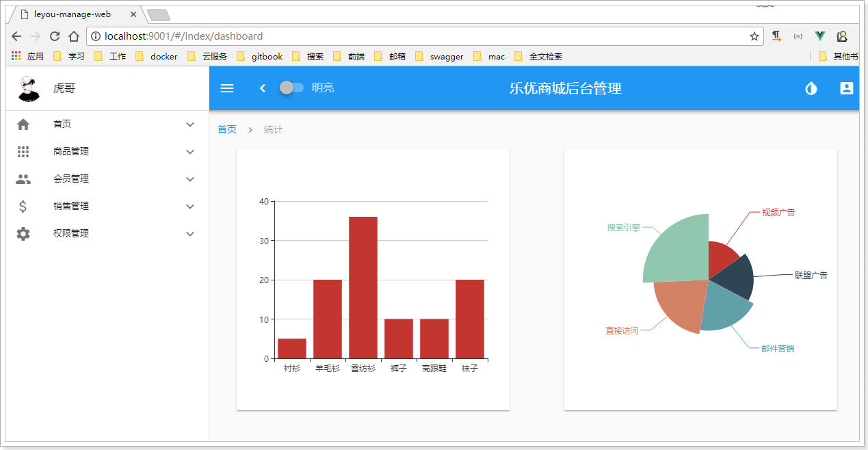The width and height of the screenshot is (868, 450).
Task: Click the 首页 breadcrumb link
Action: pyautogui.click(x=227, y=129)
